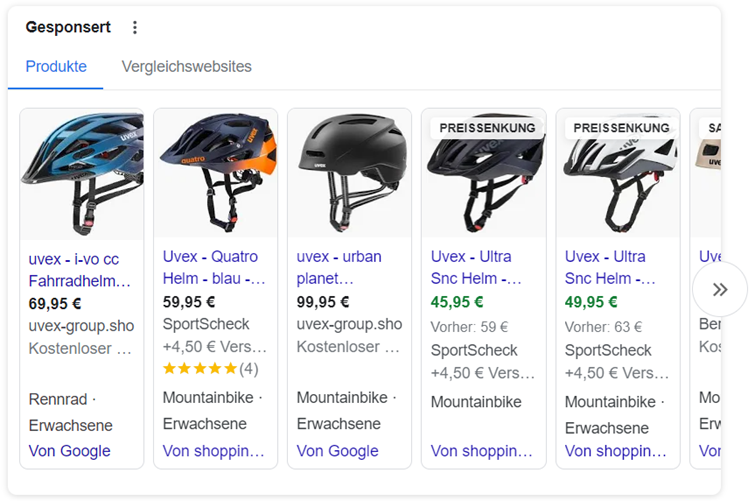Click the blue uvex i-vo cc helmet image

(x=82, y=173)
